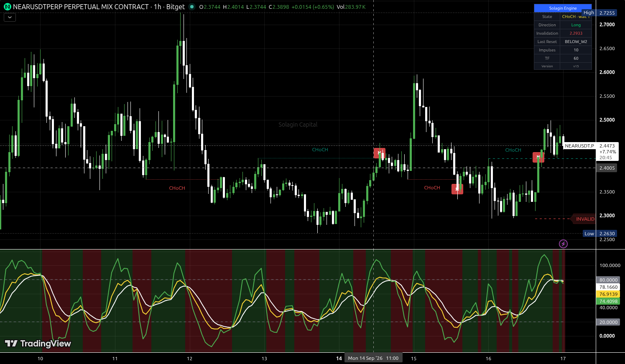Click the green market status dot
The width and height of the screenshot is (625, 364).
[192, 7]
